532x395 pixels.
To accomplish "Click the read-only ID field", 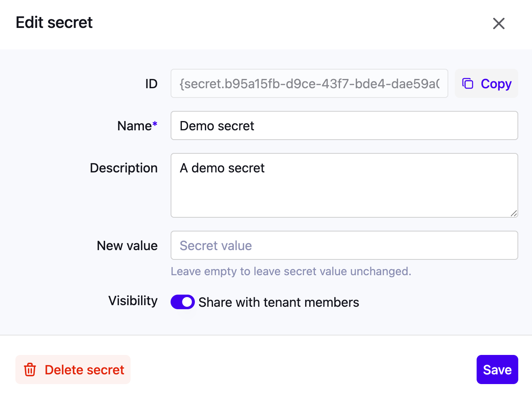I will pyautogui.click(x=309, y=83).
